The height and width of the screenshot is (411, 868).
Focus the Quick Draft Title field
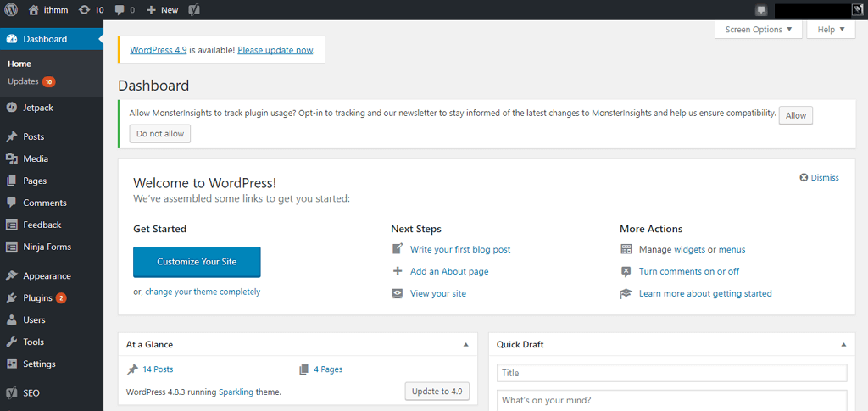tap(672, 373)
